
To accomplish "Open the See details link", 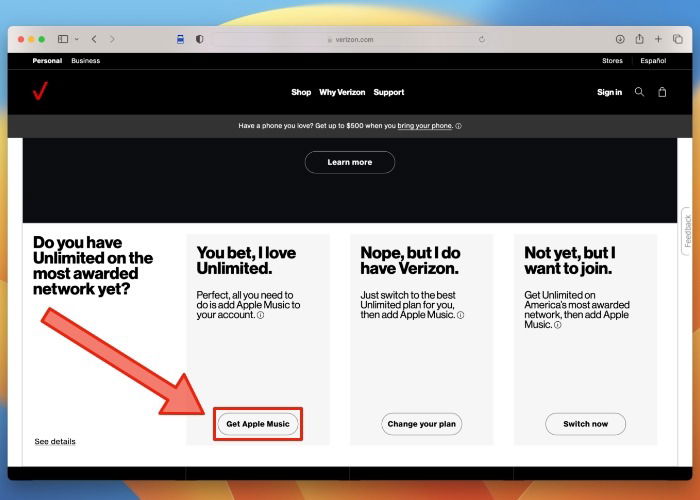I will tap(55, 442).
